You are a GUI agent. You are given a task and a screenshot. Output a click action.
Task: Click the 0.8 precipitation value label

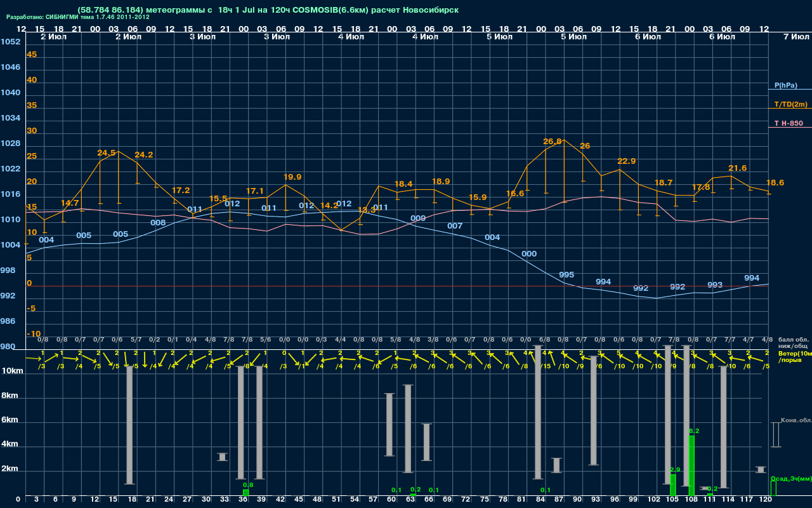pos(248,485)
